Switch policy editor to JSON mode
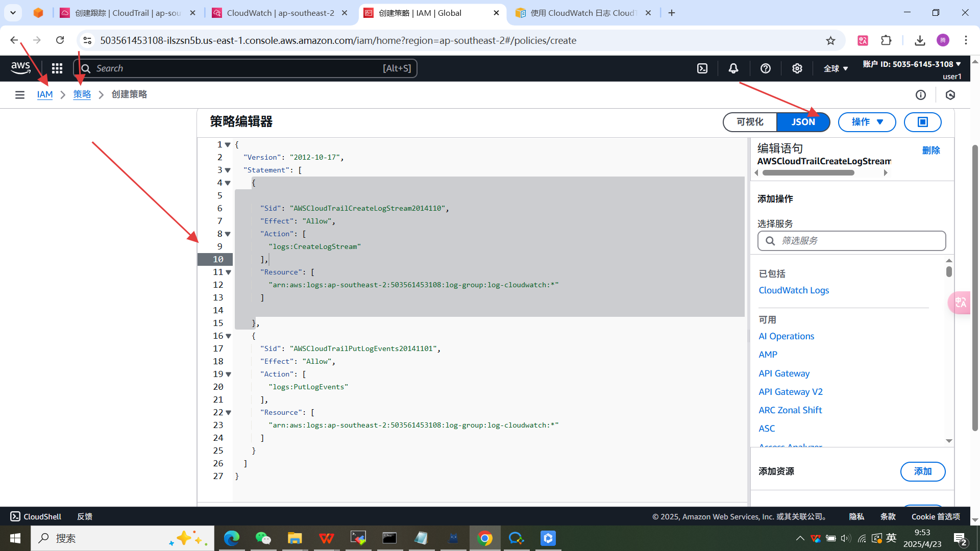980x551 pixels. pos(803,122)
